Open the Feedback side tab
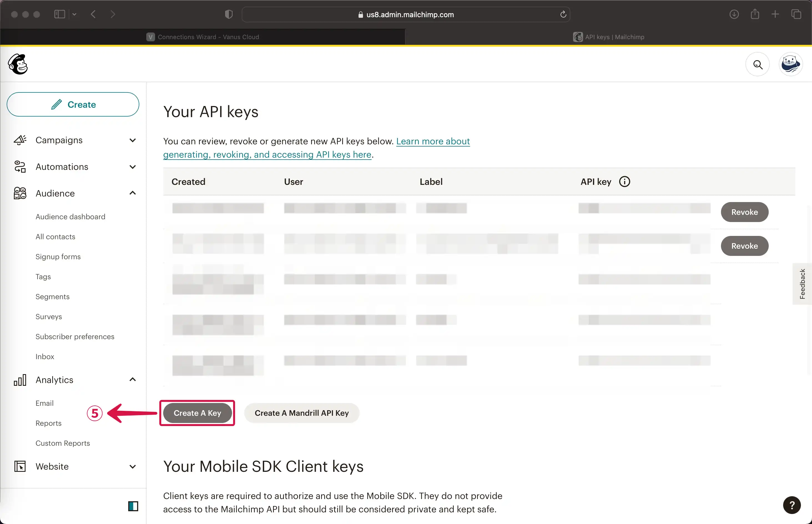The height and width of the screenshot is (524, 812). [802, 284]
